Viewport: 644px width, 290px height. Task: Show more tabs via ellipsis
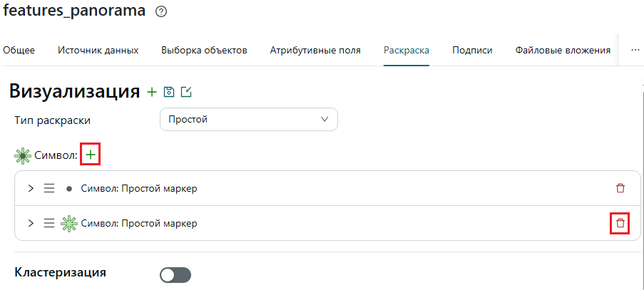pyautogui.click(x=635, y=49)
